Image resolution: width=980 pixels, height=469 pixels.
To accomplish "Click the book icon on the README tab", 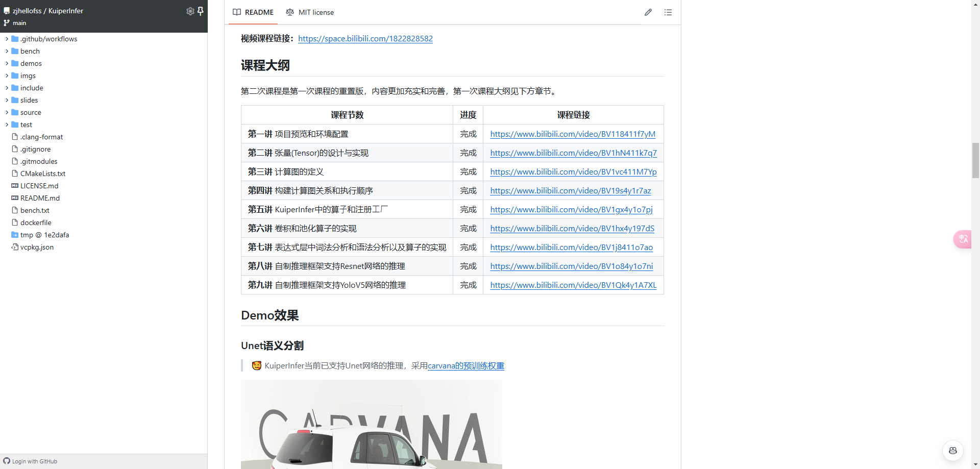I will click(236, 12).
